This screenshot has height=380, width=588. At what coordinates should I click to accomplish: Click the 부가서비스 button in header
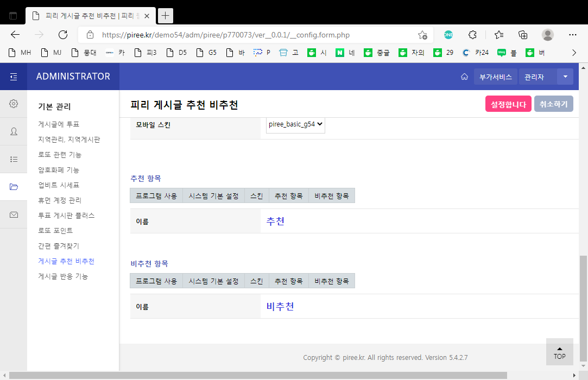click(x=495, y=77)
